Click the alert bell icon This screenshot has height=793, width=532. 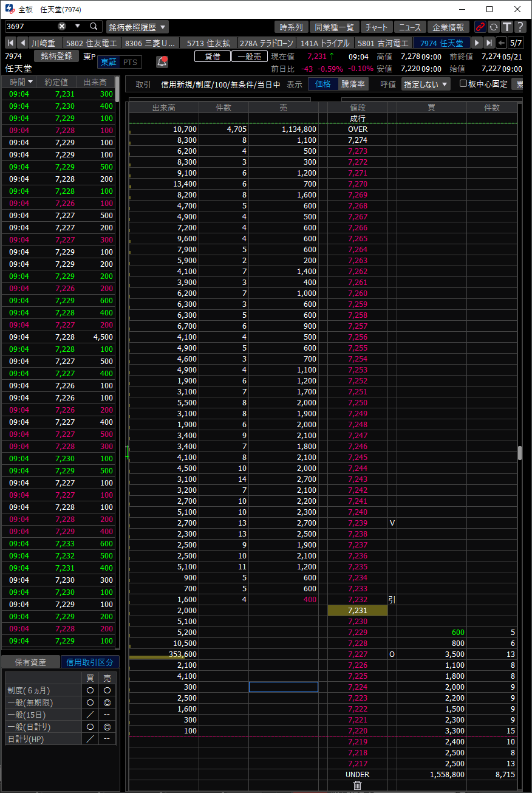point(162,62)
